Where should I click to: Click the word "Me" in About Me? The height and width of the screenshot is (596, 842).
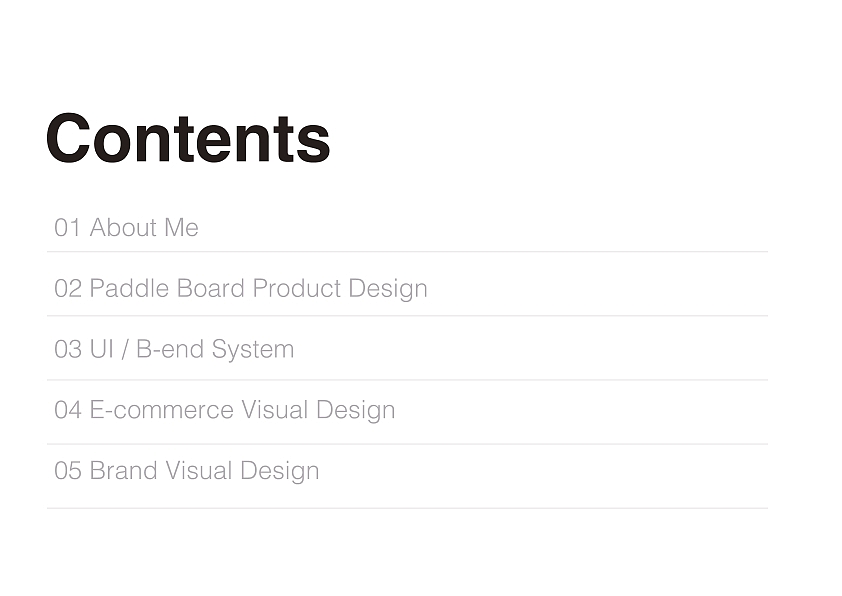tap(182, 228)
